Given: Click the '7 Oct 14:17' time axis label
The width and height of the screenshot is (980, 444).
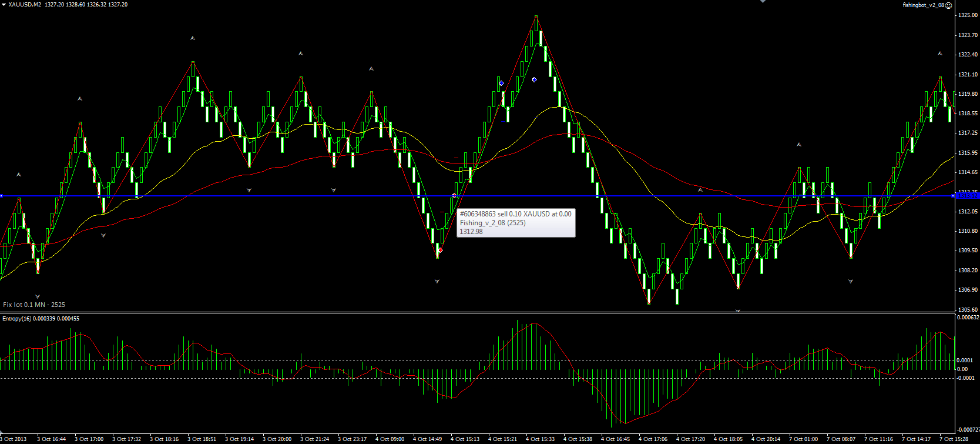Looking at the screenshot, I should click(x=917, y=439).
